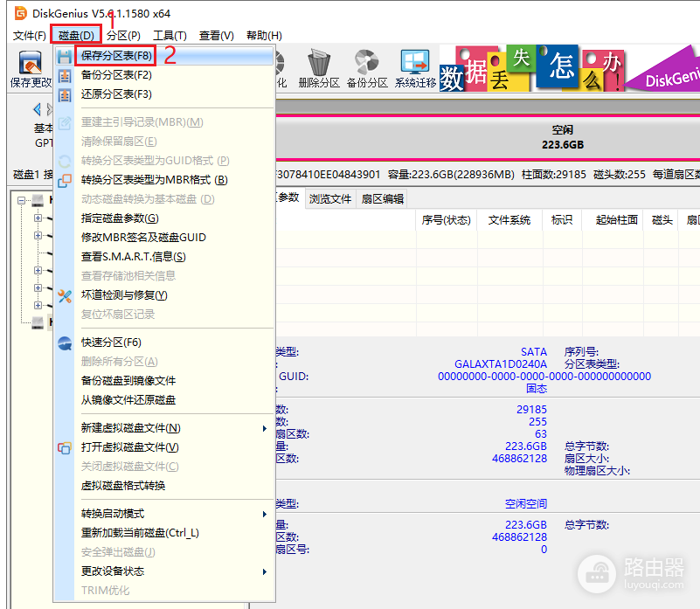The height and width of the screenshot is (609, 700).
Task: Choose 转换分区表类型为MBR格式 (B)
Action: coord(163,180)
